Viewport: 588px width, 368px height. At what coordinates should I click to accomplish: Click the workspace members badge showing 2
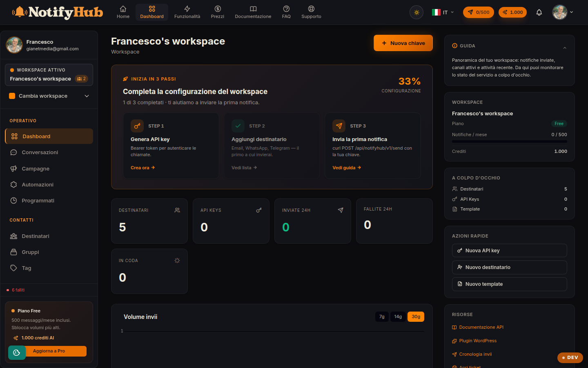82,79
